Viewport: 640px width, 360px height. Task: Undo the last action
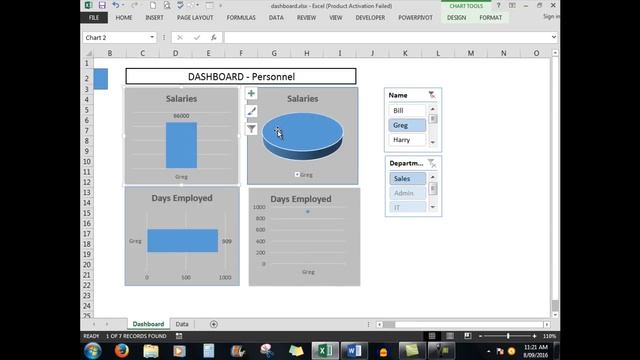[116, 5]
